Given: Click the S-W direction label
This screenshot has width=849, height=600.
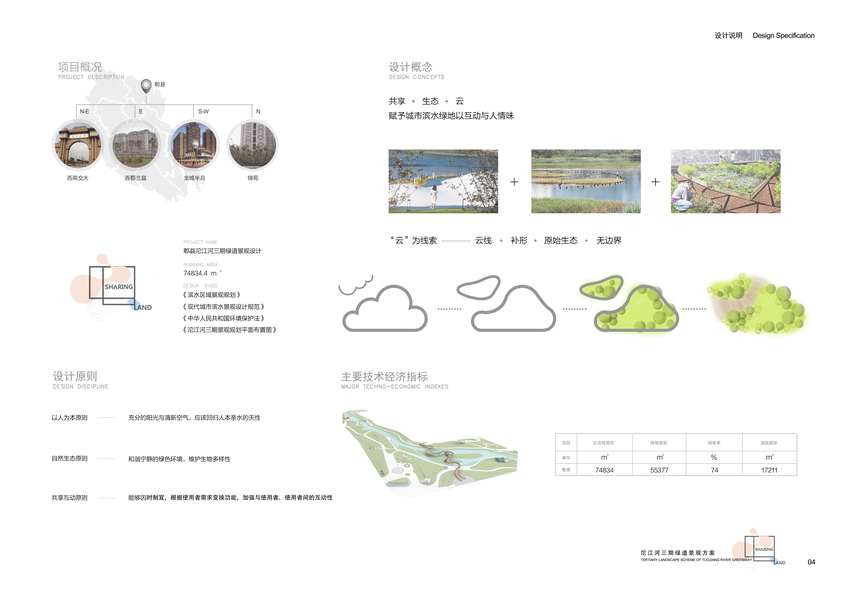Looking at the screenshot, I should 203,112.
